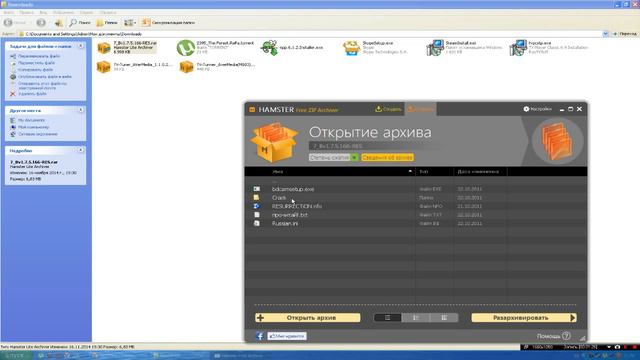This screenshot has width=640, height=360.
Task: Select the npp Installer.exe file icon
Action: [x=269, y=48]
